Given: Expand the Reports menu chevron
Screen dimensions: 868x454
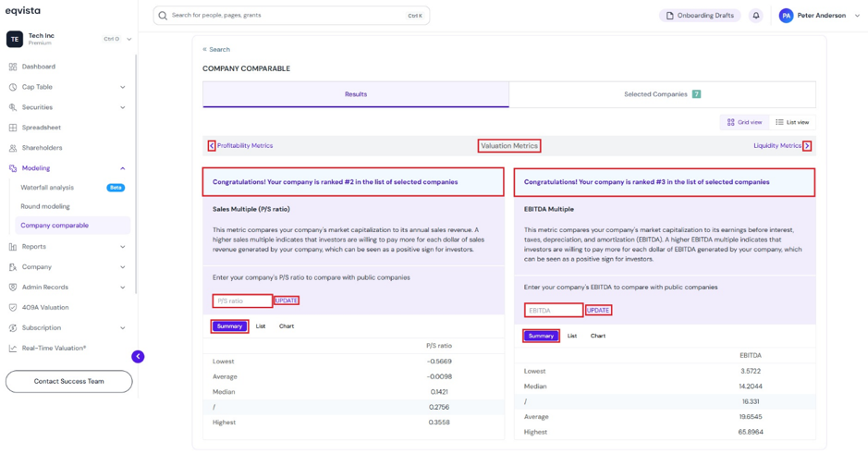Looking at the screenshot, I should [122, 247].
